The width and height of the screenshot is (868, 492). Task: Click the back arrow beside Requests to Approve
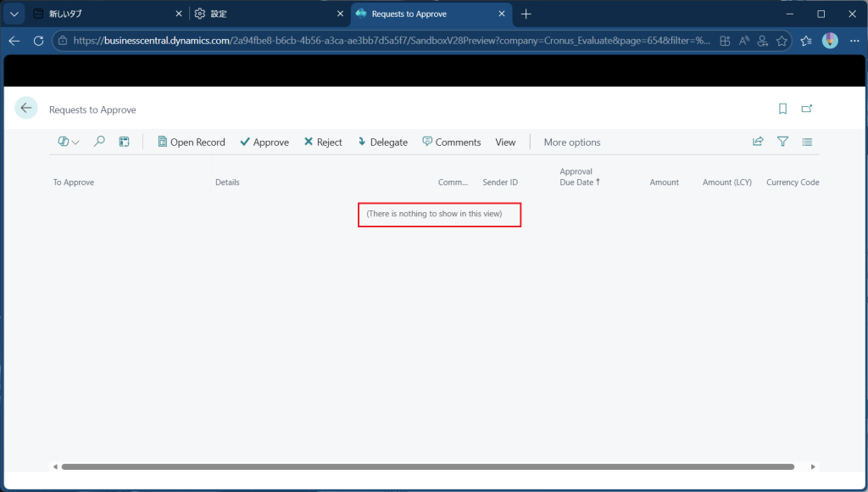(26, 108)
